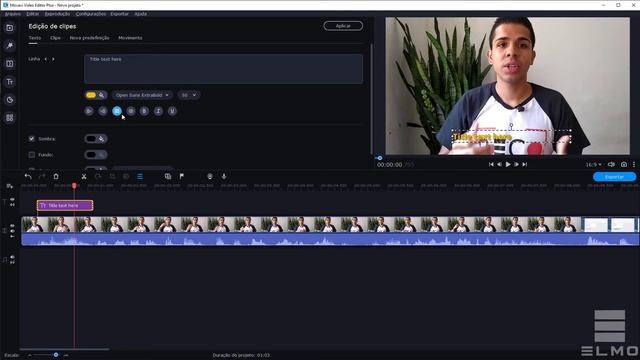Image resolution: width=640 pixels, height=360 pixels.
Task: Switch to the Clipe tab
Action: pyautogui.click(x=56, y=38)
